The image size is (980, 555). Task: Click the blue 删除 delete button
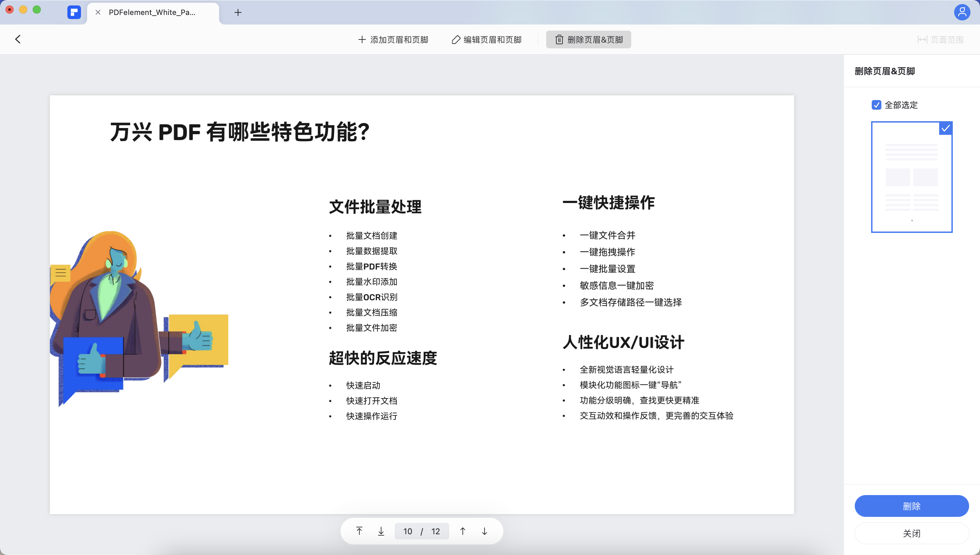[912, 506]
